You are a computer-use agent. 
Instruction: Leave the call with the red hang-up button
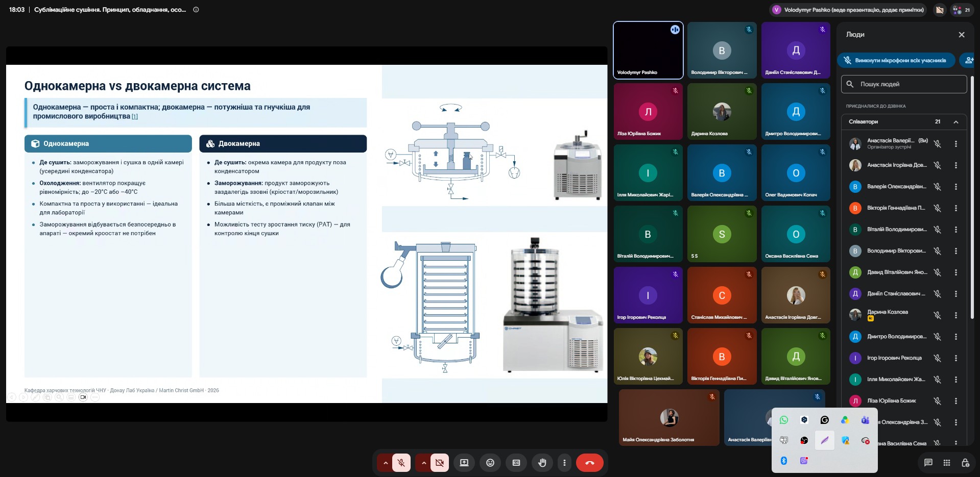[590, 463]
